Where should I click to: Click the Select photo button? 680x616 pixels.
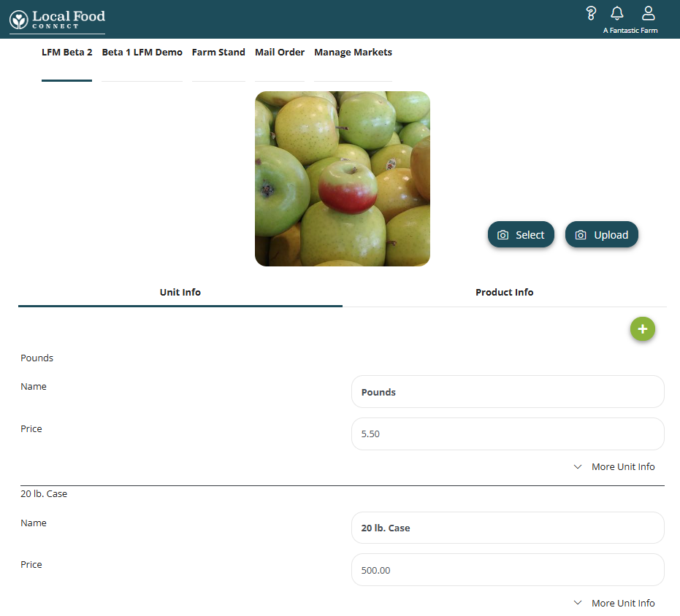(521, 235)
